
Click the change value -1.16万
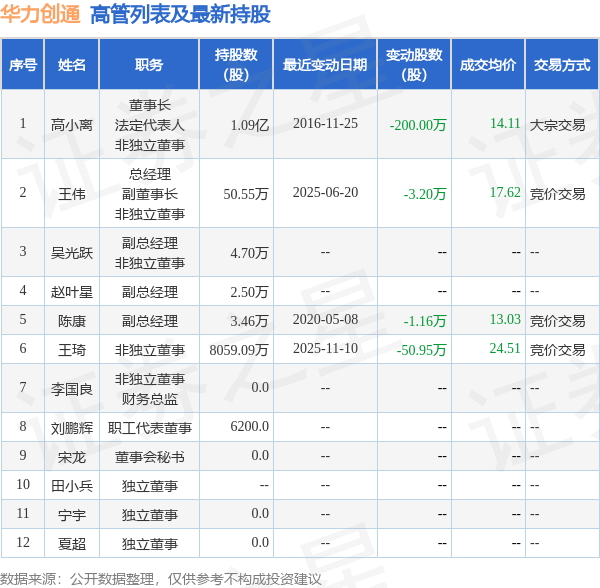coord(425,321)
